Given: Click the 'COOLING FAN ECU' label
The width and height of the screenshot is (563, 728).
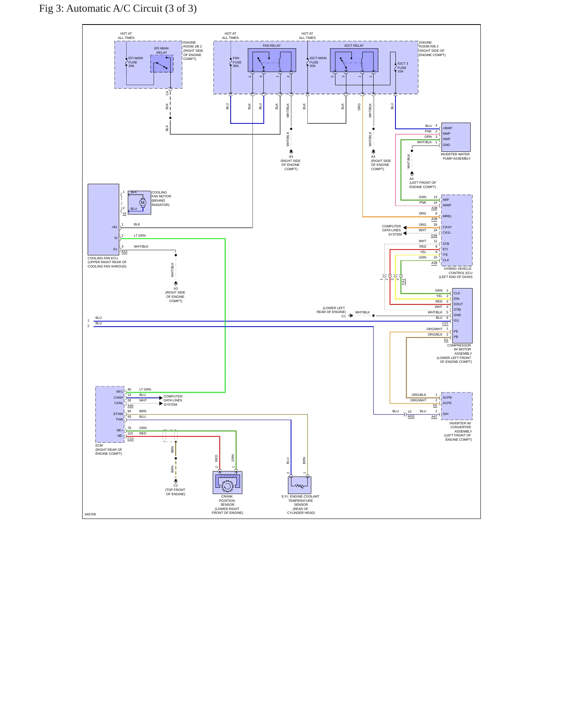Looking at the screenshot, I should [x=103, y=258].
